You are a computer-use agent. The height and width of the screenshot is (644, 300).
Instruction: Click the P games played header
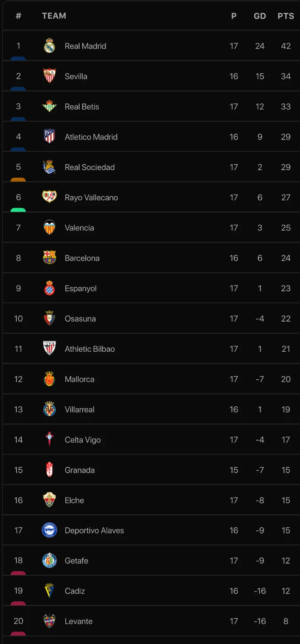pos(234,16)
